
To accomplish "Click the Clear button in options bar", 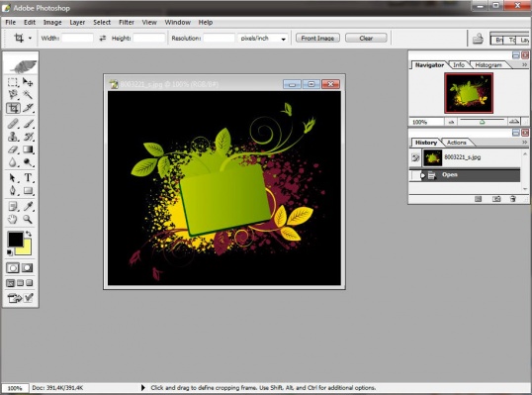I will click(x=366, y=38).
